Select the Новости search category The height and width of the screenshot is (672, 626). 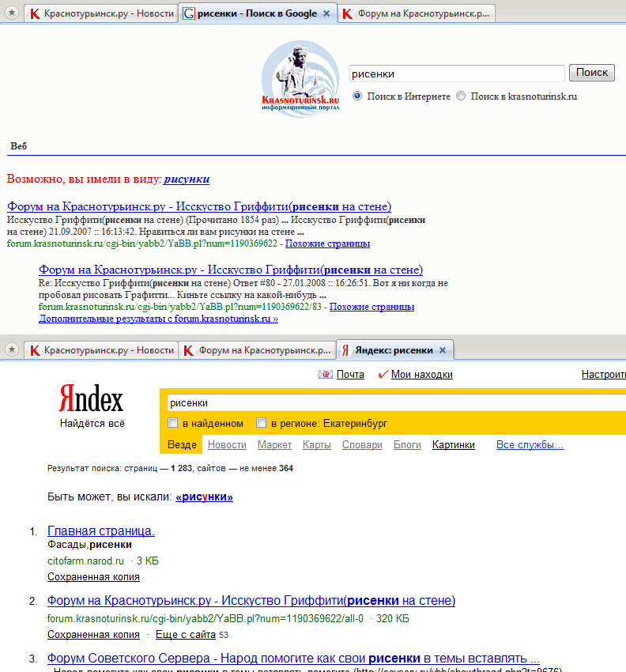click(x=227, y=445)
